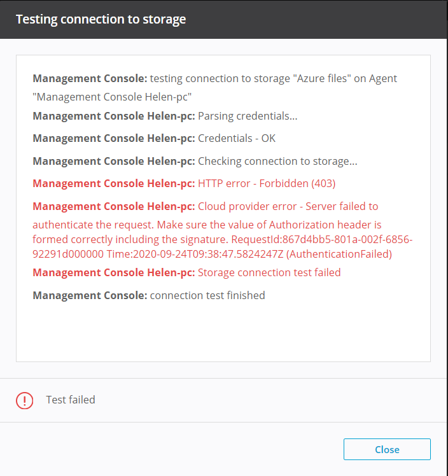Select the "Storage connection test failed" line
Image resolution: width=448 pixels, height=476 pixels.
click(269, 273)
